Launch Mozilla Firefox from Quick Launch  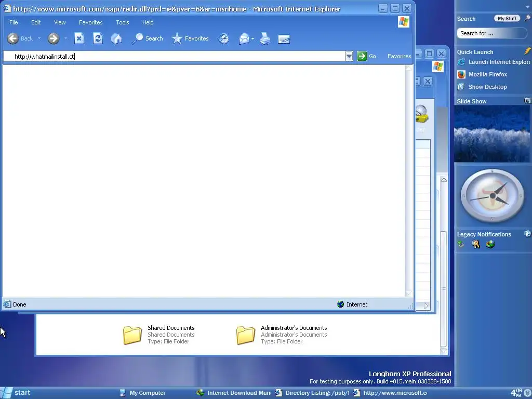coord(487,75)
